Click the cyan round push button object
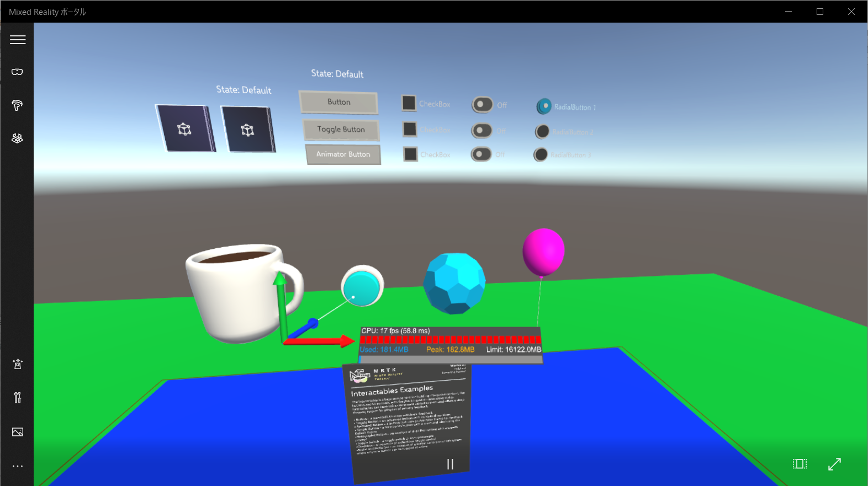Screen dimensions: 868x486 [362, 286]
